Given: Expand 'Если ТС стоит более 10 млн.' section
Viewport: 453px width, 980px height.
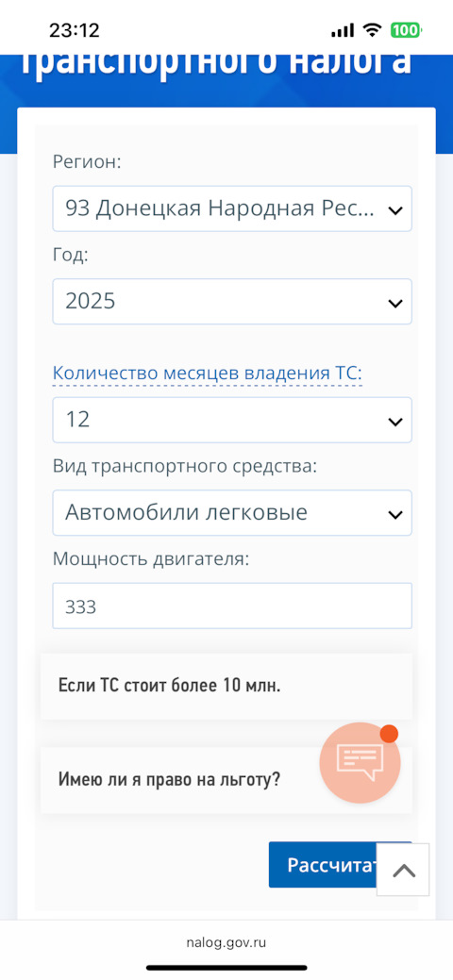Looking at the screenshot, I should point(226,686).
